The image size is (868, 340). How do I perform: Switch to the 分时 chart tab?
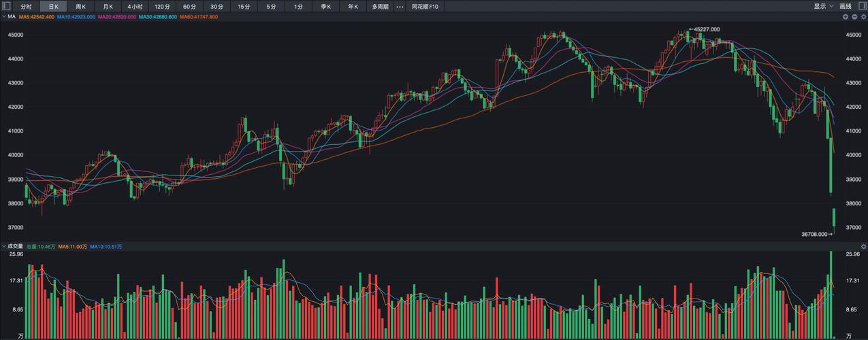coord(26,7)
